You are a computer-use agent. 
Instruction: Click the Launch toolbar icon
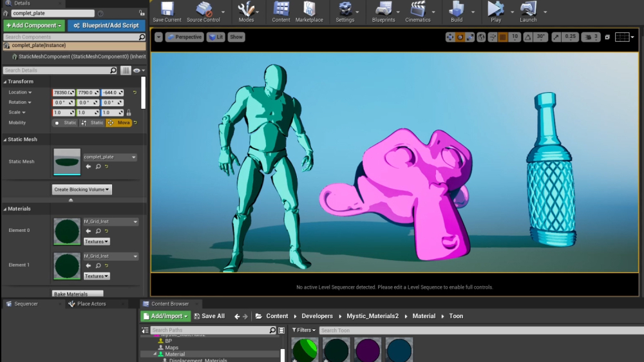[x=528, y=12]
